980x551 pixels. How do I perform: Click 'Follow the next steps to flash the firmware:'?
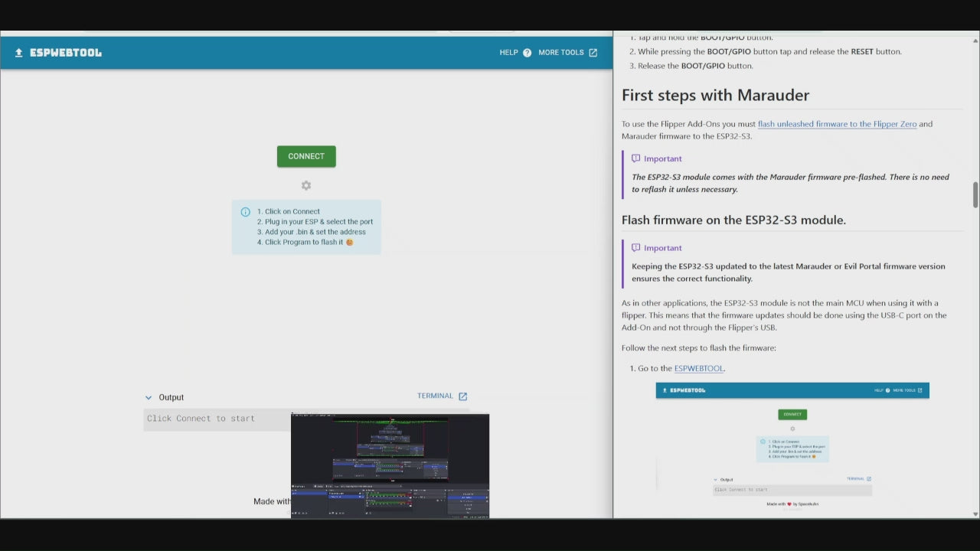pos(699,348)
